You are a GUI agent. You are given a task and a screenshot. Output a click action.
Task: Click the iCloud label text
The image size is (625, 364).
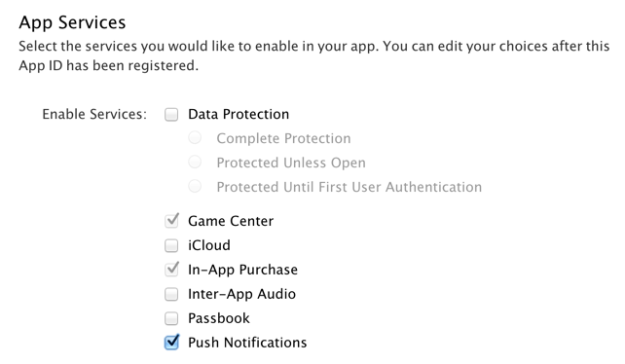click(209, 245)
